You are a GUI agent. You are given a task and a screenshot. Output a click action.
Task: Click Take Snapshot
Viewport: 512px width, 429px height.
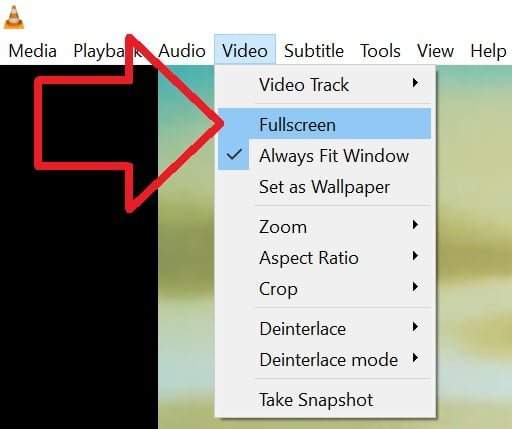pos(325,399)
